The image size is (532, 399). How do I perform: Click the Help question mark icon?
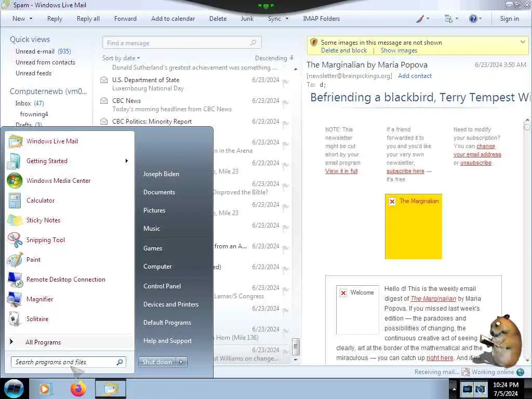(473, 19)
